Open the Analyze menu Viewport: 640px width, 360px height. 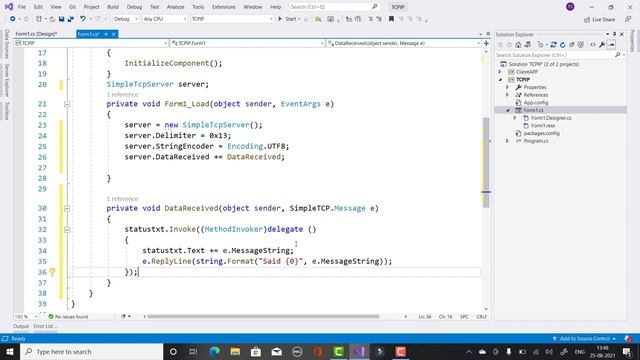176,7
